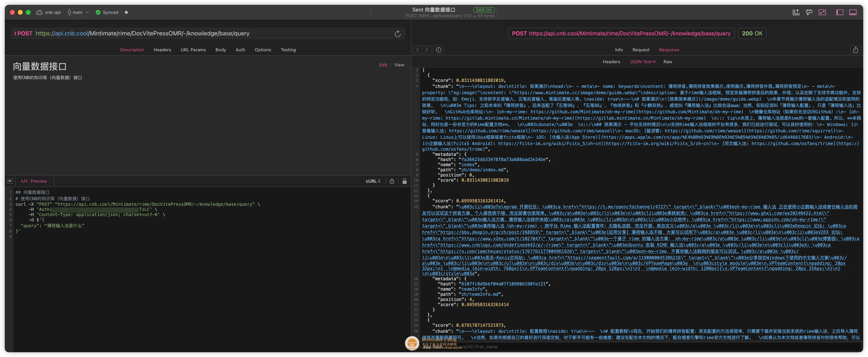This screenshot has height=357, width=868.
Task: Toggle the lock icon in preview bar
Action: coord(404,181)
